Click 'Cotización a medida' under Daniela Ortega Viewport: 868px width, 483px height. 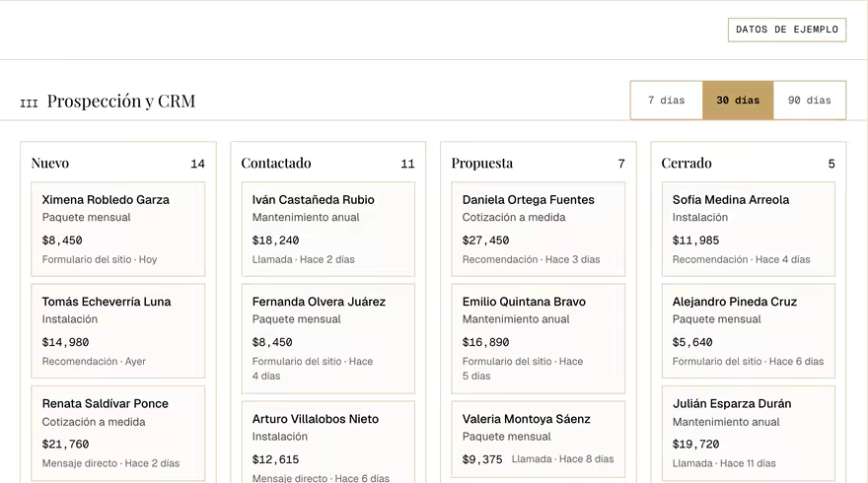[x=514, y=218]
